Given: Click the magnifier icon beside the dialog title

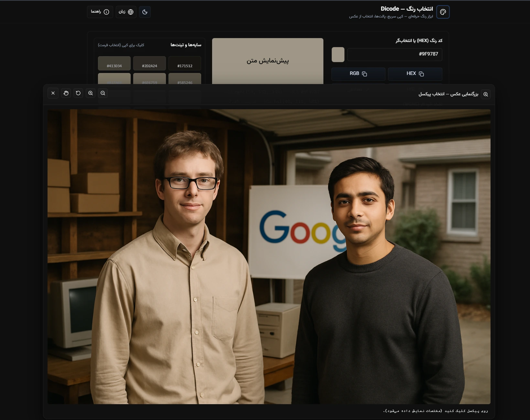Looking at the screenshot, I should 485,94.
